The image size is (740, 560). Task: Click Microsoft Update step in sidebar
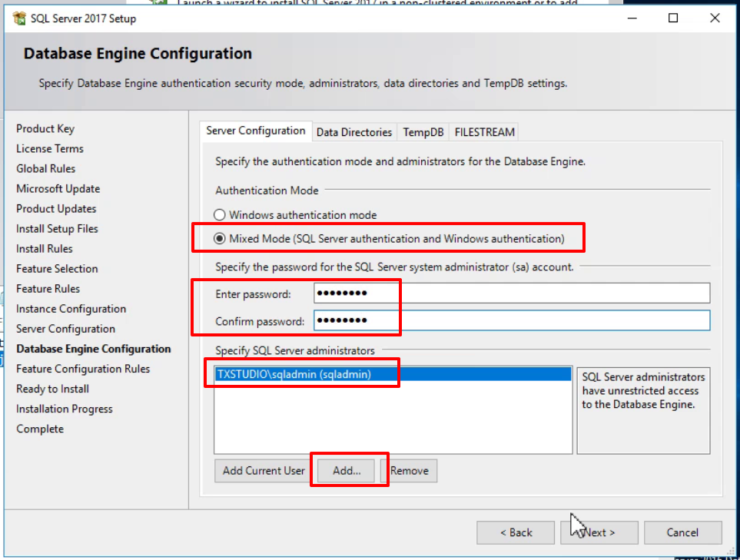click(58, 189)
